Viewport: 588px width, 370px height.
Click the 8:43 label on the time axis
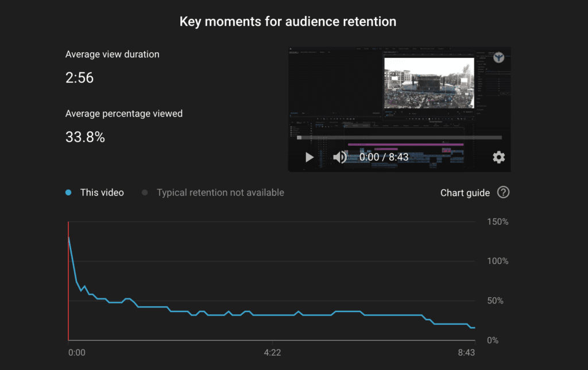pos(467,352)
